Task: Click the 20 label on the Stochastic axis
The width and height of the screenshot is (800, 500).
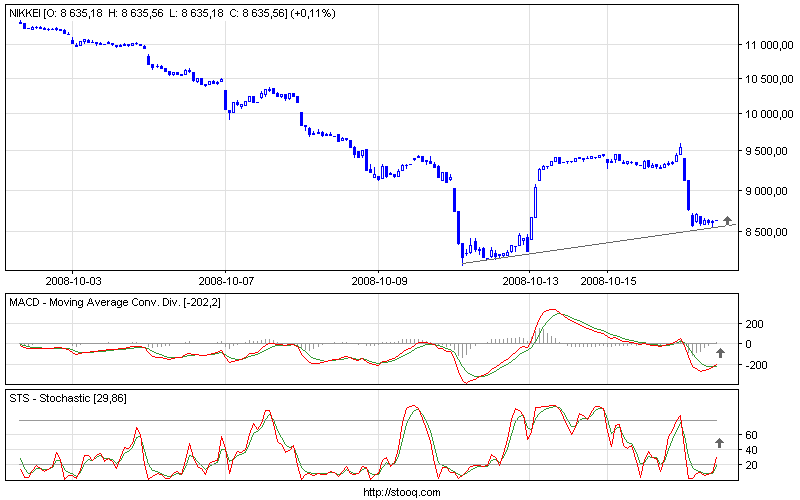Action: 751,465
